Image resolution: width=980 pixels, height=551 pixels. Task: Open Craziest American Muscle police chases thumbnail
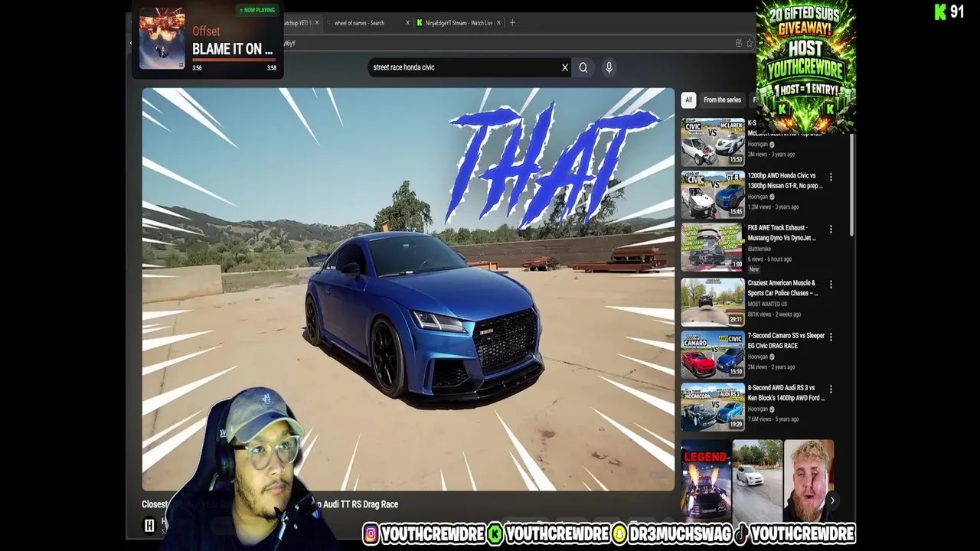[x=713, y=302]
